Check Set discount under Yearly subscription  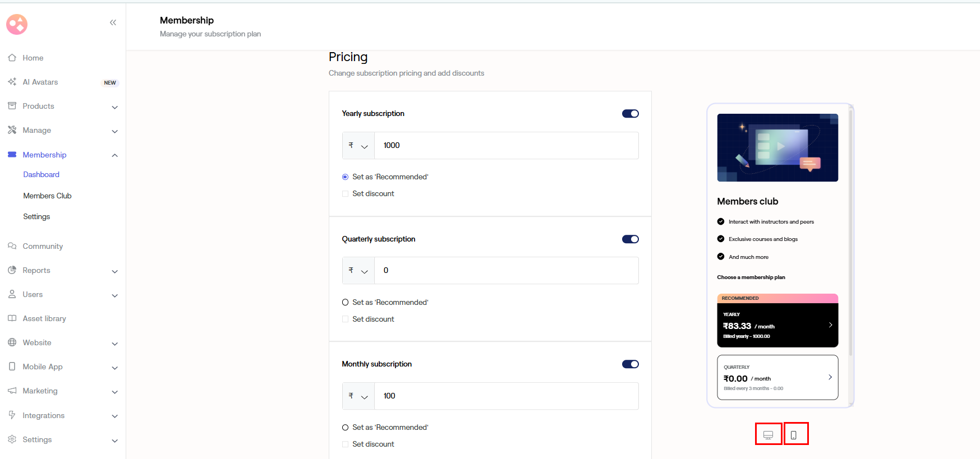346,194
